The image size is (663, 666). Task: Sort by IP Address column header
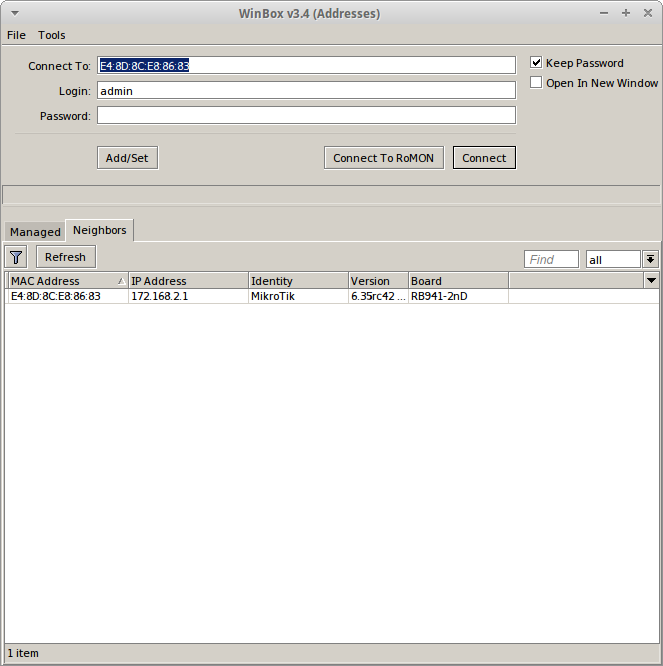pyautogui.click(x=188, y=281)
